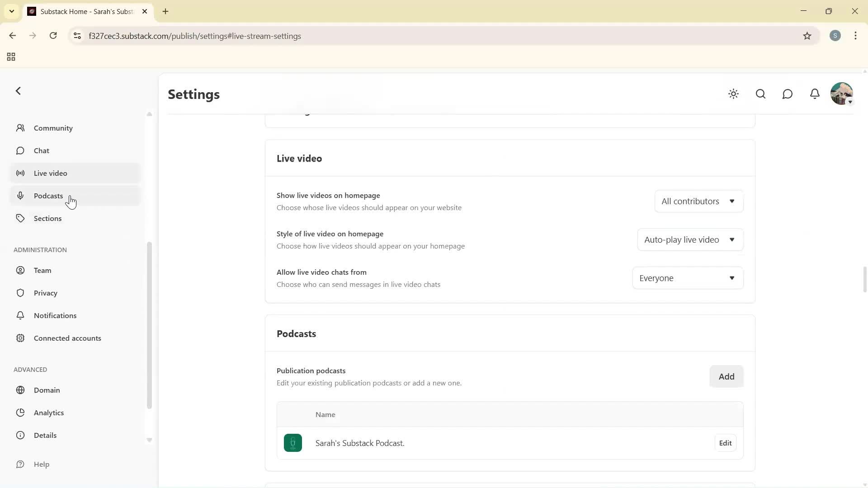The height and width of the screenshot is (488, 868).
Task: Open the profile avatar menu
Action: 842,94
